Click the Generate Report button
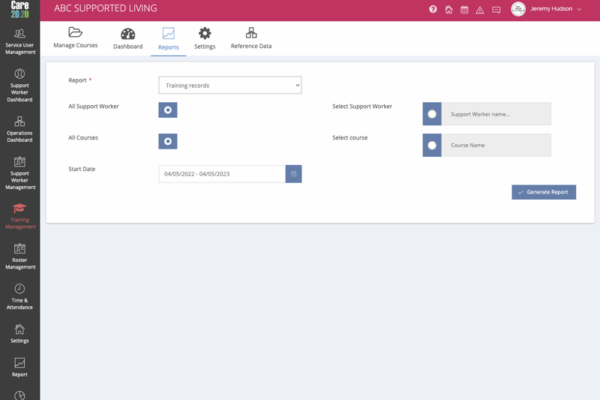This screenshot has height=400, width=600. pyautogui.click(x=543, y=191)
